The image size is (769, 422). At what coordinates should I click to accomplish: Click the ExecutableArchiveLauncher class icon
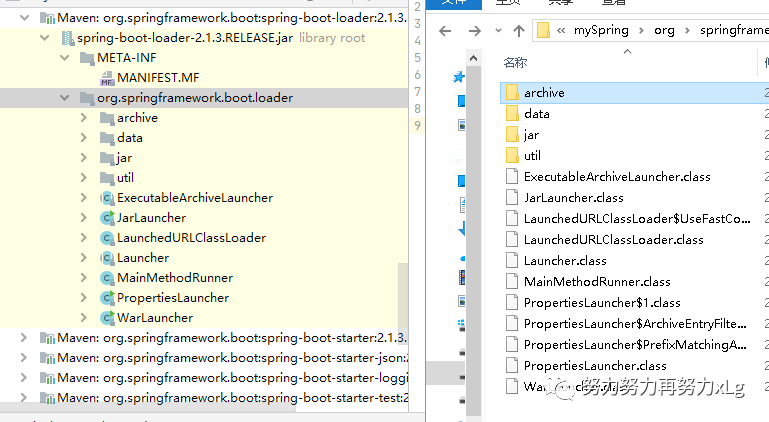[x=107, y=198]
